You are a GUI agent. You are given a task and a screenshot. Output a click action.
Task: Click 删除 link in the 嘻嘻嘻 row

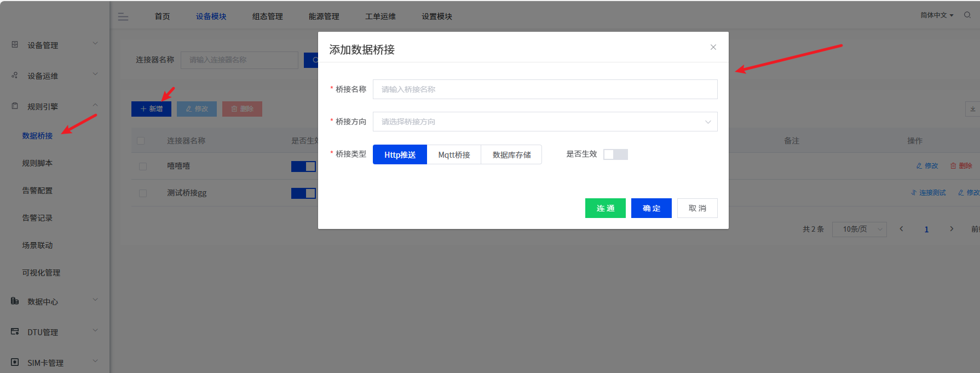[x=961, y=166]
